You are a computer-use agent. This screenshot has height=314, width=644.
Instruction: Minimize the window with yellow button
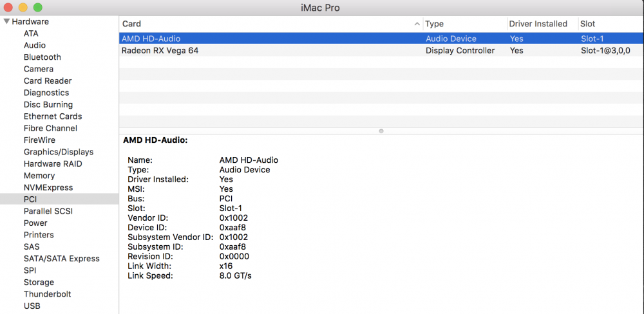pos(23,7)
